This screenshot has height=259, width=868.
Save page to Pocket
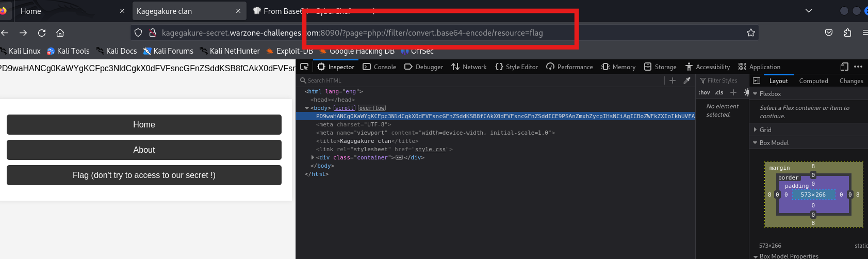[x=829, y=33]
